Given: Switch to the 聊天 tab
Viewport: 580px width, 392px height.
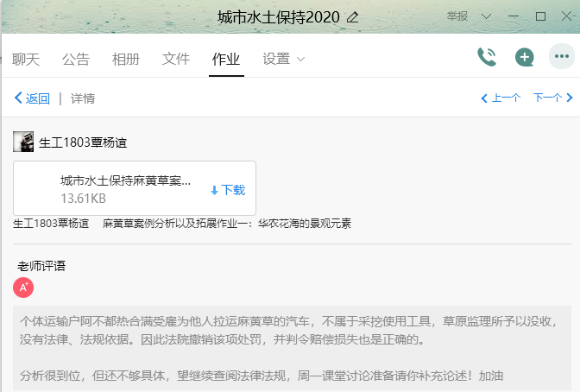Looking at the screenshot, I should pos(26,59).
